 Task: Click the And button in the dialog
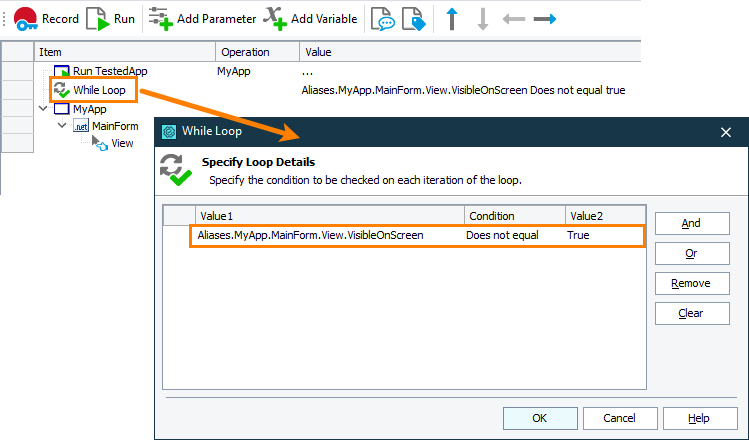[691, 223]
